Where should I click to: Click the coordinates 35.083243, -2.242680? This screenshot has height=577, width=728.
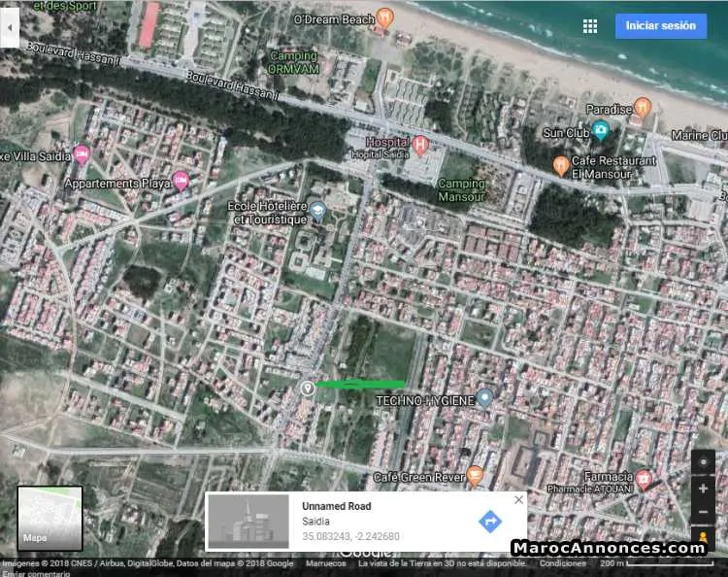pos(350,536)
